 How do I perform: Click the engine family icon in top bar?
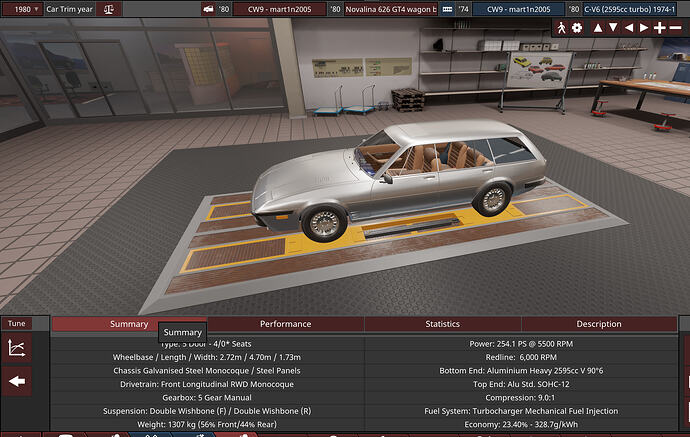[447, 9]
